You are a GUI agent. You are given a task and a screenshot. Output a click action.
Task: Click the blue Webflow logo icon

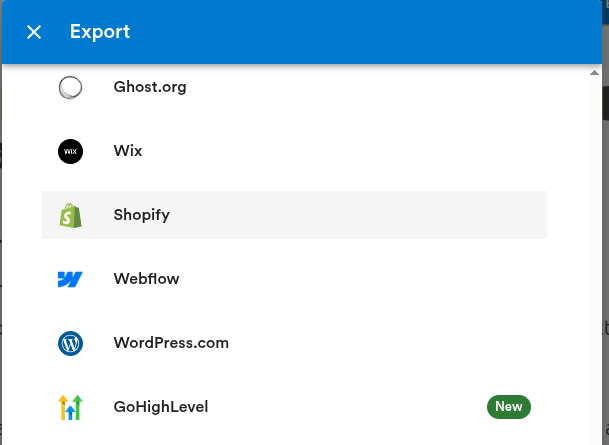70,279
